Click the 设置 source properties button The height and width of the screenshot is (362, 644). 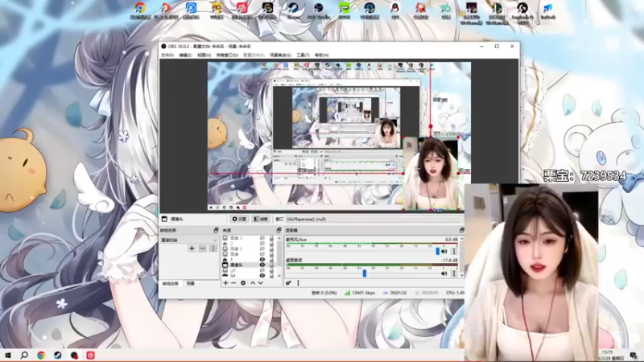tap(239, 219)
